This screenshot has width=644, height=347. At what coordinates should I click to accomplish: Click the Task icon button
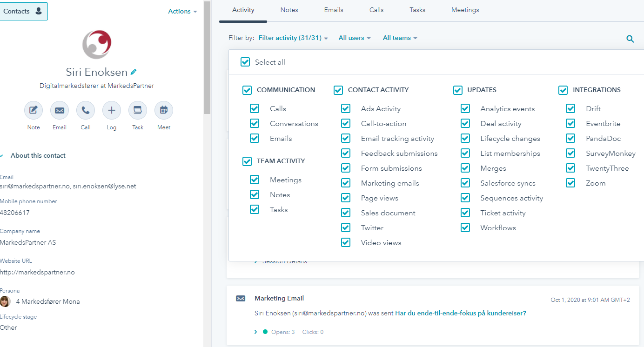(x=138, y=110)
